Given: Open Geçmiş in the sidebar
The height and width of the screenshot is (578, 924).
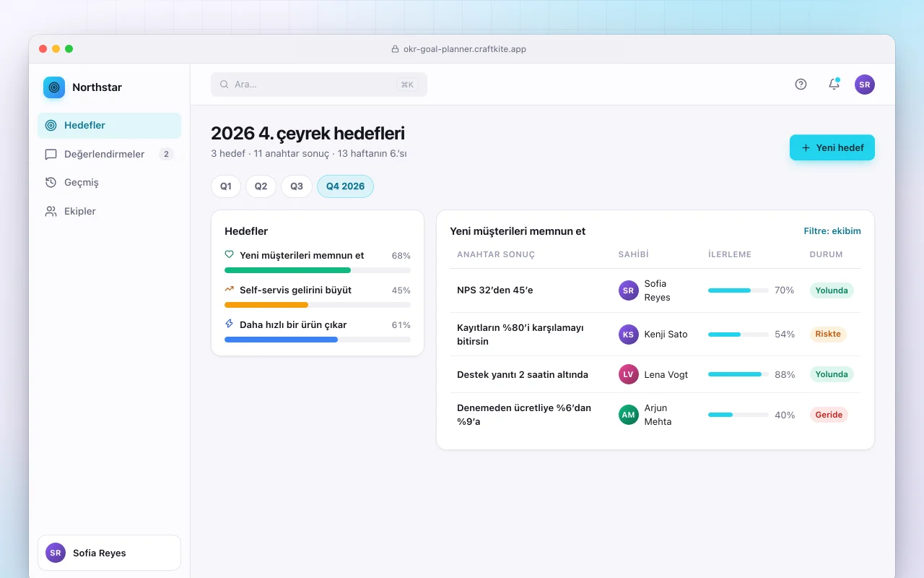Looking at the screenshot, I should pyautogui.click(x=109, y=183).
